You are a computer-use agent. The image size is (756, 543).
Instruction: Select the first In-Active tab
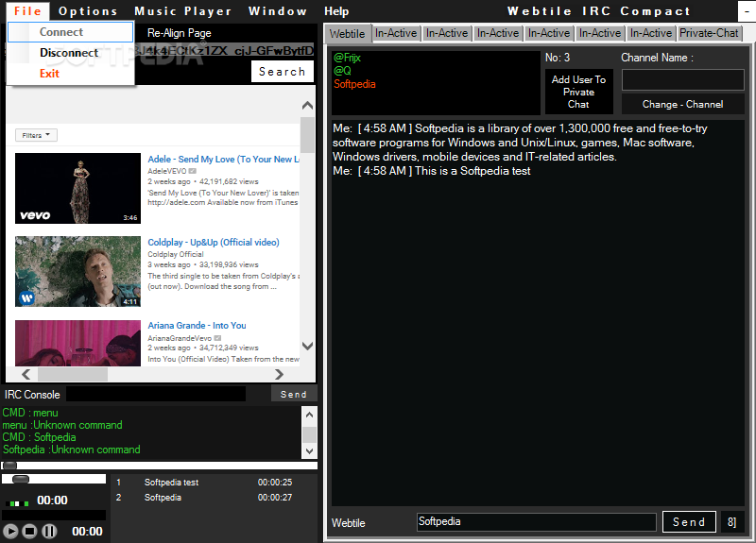pos(395,33)
